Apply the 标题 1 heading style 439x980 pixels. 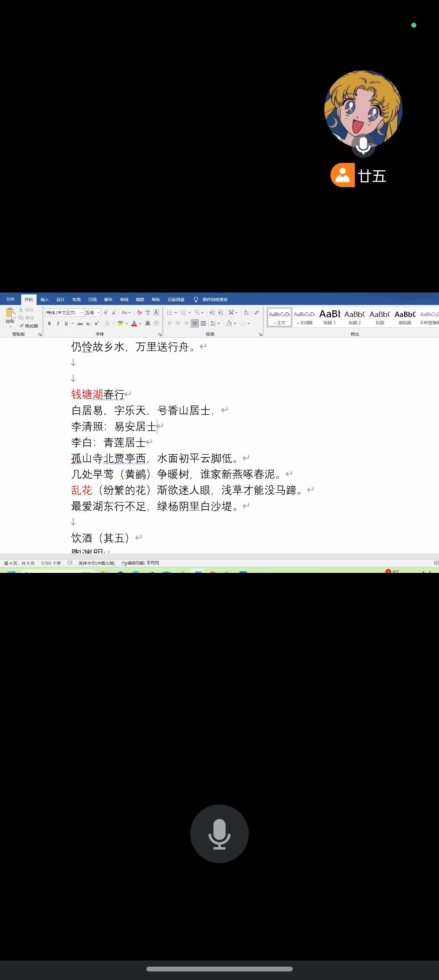(329, 317)
